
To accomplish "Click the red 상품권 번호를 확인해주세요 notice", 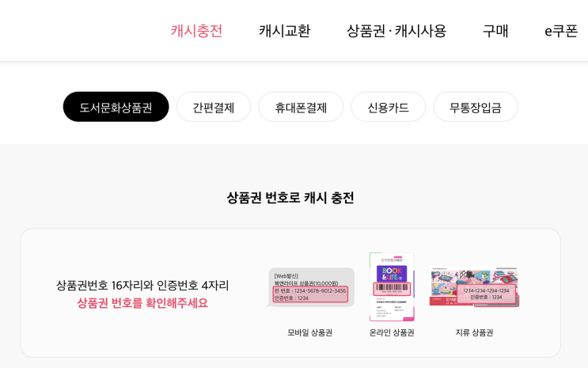I will 142,303.
